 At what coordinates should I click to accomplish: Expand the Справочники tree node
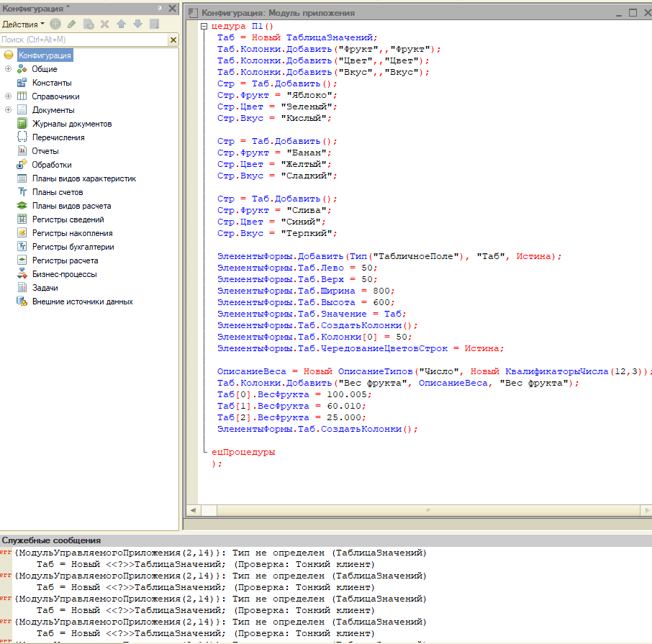pyautogui.click(x=8, y=96)
